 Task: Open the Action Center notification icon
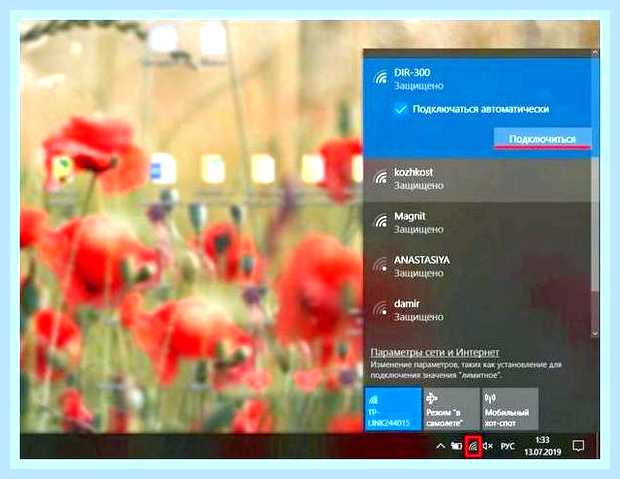tap(578, 446)
